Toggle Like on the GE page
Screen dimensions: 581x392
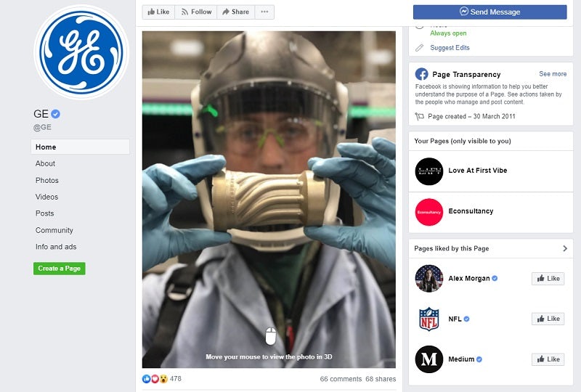point(158,12)
